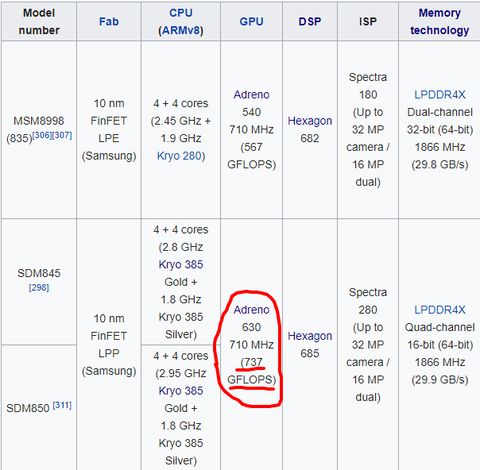Open the Adreno link above 630

pyautogui.click(x=251, y=310)
